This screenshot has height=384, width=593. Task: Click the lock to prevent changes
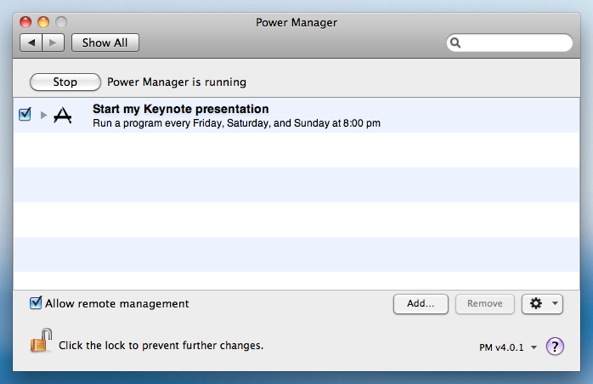41,340
